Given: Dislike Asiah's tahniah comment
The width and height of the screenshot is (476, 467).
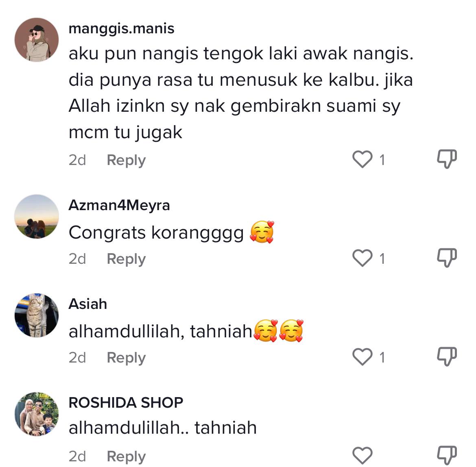Looking at the screenshot, I should tap(447, 356).
